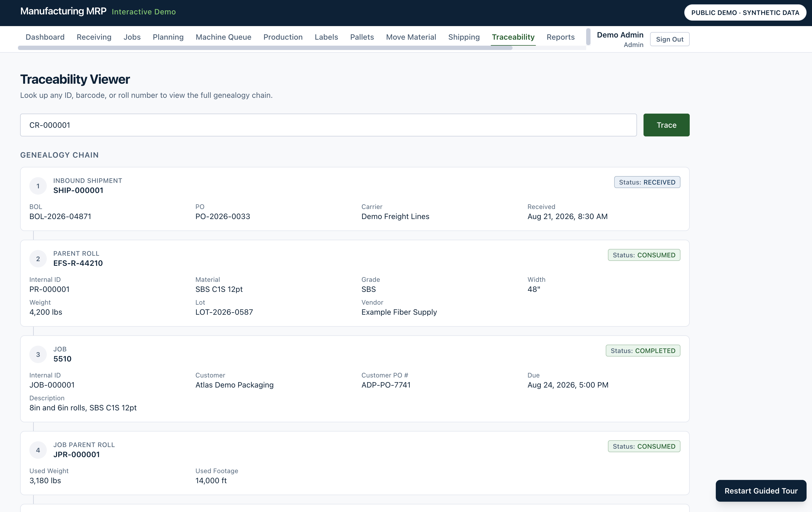Click the Status: RECEIVED badge
This screenshot has width=812, height=512.
click(x=647, y=182)
